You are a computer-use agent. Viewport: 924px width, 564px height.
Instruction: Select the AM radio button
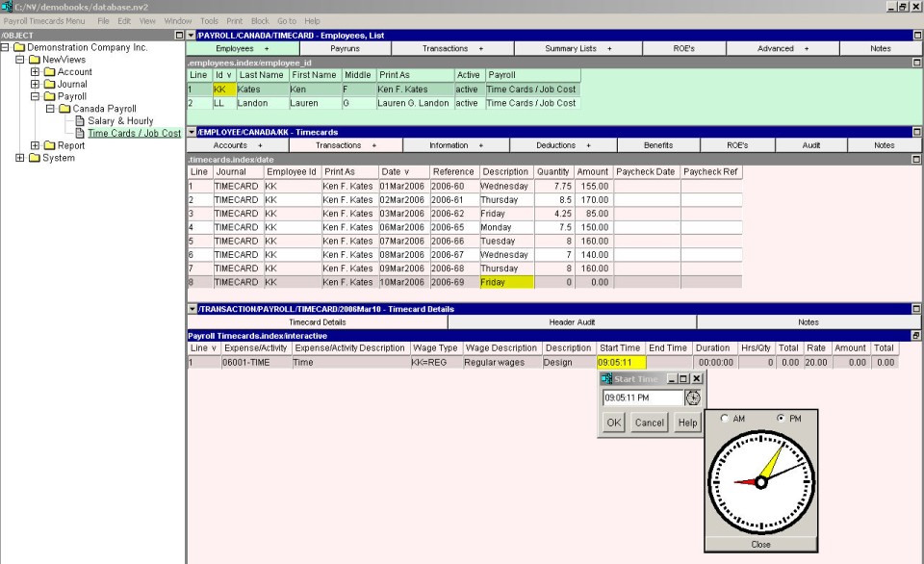[724, 419]
